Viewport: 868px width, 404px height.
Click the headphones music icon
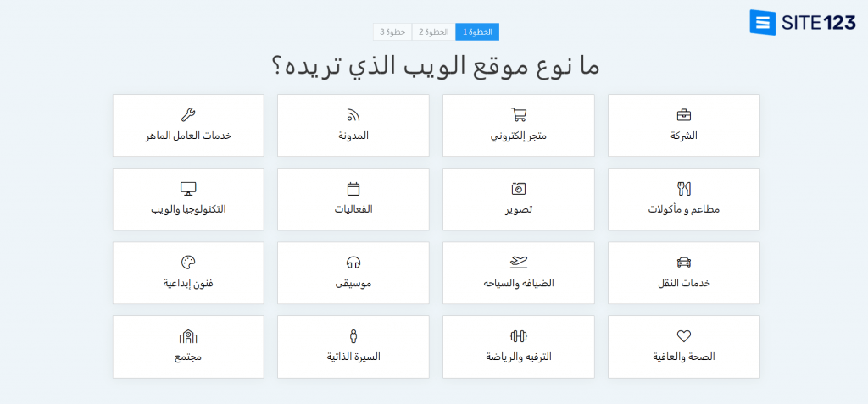tap(353, 262)
